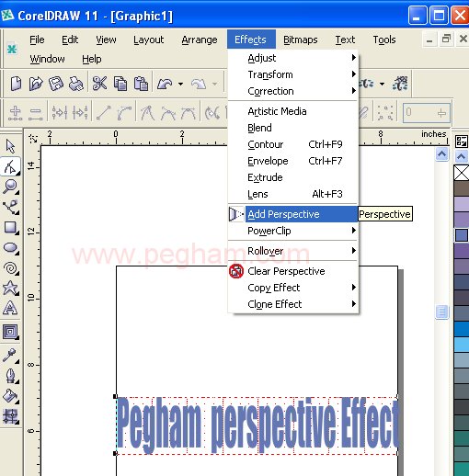
Task: Open the Tools menu
Action: pyautogui.click(x=384, y=40)
